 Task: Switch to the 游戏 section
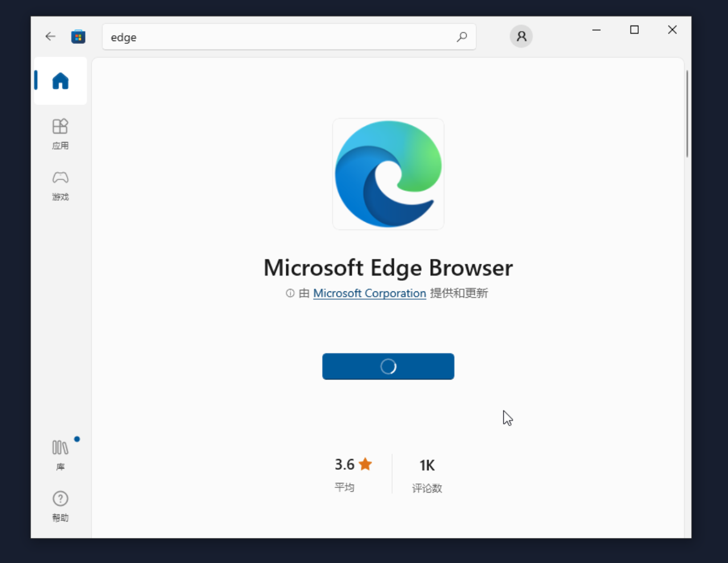tap(60, 186)
